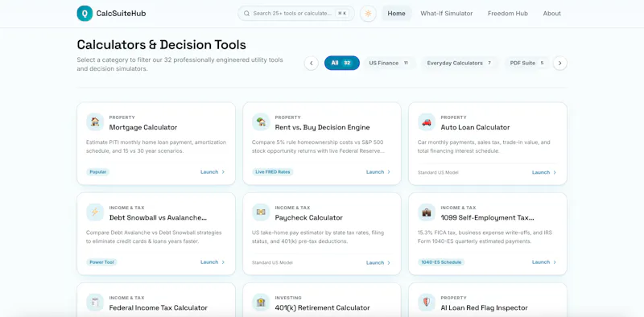Select the All 32 category filter
The image size is (644, 317).
pyautogui.click(x=341, y=64)
